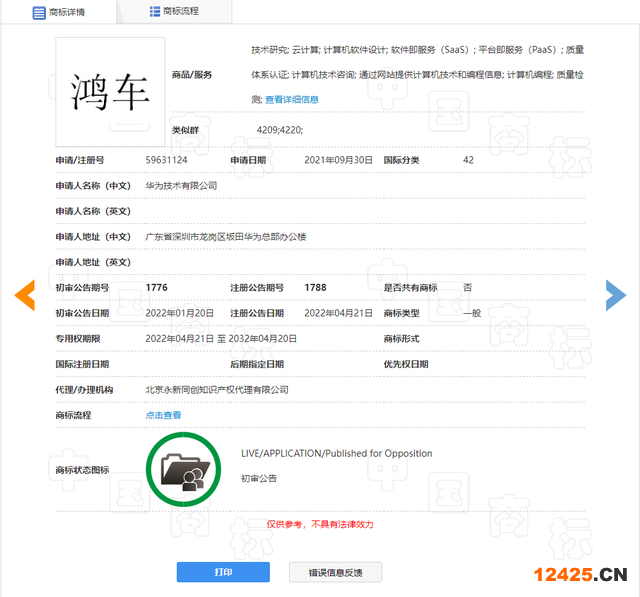Go to previous trademark with orange arrow
Image resolution: width=640 pixels, height=597 pixels.
click(x=25, y=294)
